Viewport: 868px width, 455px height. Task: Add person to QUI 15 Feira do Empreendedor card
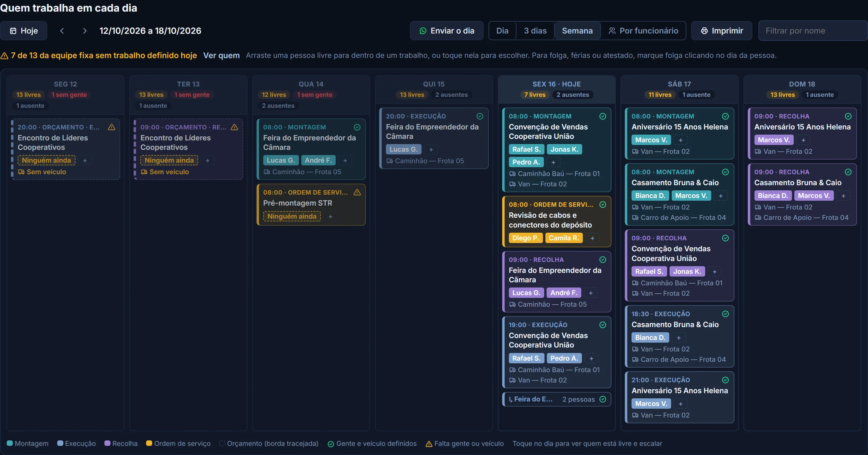pos(431,150)
